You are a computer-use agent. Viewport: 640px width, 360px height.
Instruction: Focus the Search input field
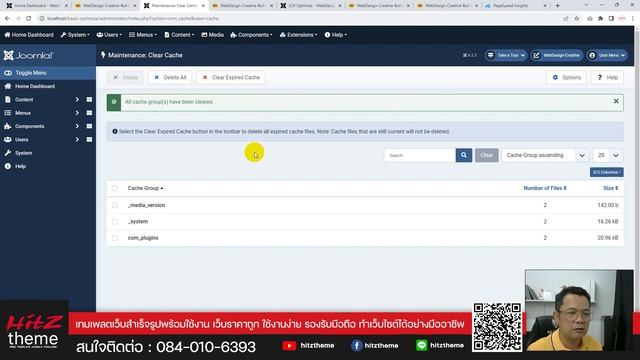tap(420, 155)
